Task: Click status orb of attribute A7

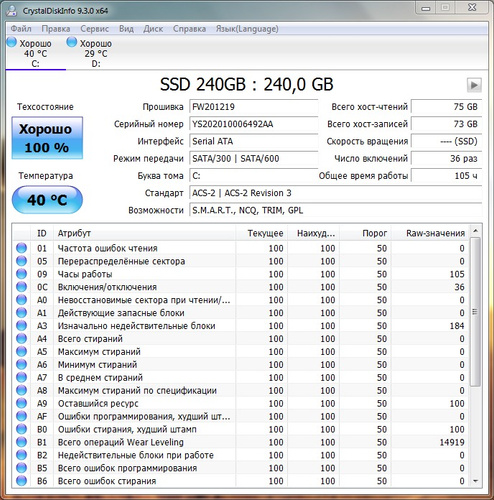Action: (22, 377)
